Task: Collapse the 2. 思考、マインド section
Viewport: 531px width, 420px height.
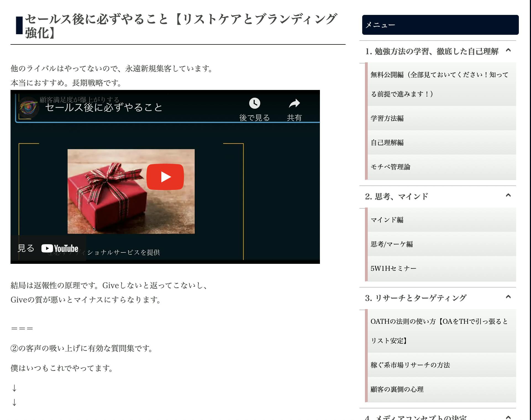Action: pos(508,196)
